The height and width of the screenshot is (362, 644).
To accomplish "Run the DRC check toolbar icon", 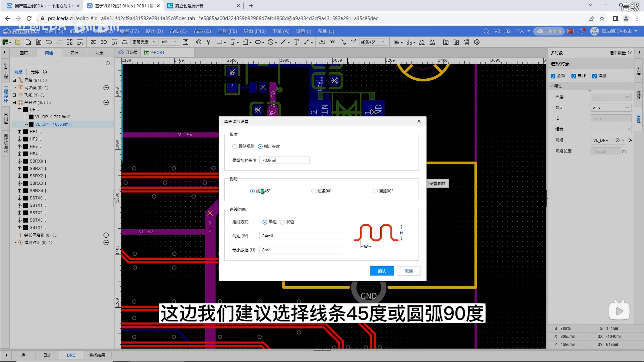I will [332, 42].
